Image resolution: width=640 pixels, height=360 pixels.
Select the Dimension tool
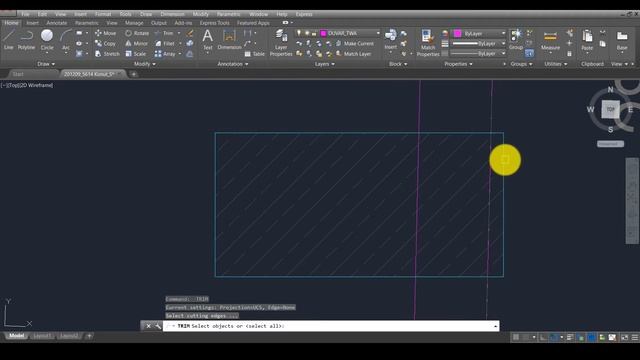229,40
